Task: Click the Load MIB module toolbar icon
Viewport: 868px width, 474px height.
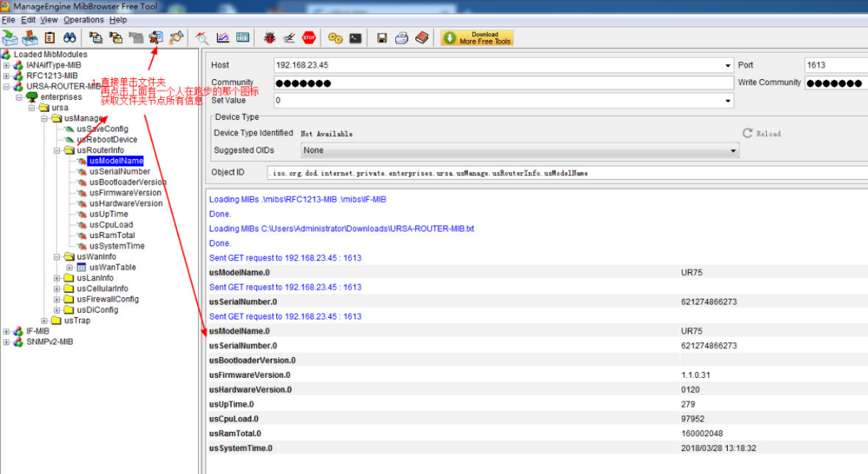Action: [9, 38]
